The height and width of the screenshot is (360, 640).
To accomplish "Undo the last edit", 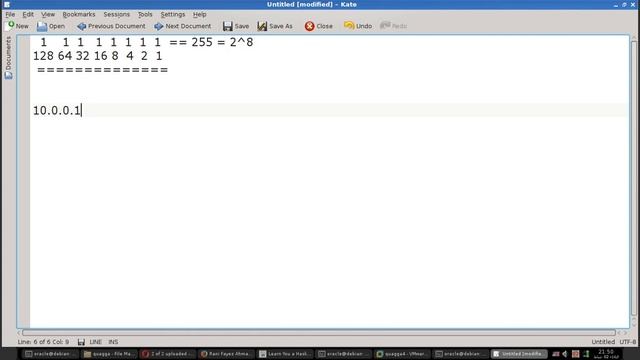I will click(358, 26).
